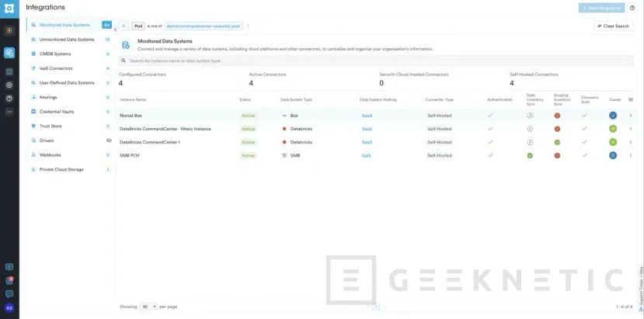
Task: Click SMB POV instance name
Action: (130, 155)
